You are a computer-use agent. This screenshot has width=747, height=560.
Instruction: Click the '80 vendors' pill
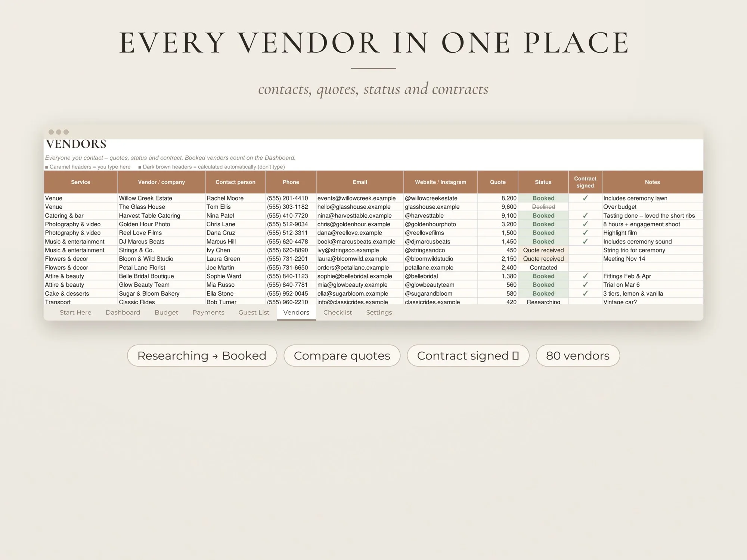coord(578,355)
